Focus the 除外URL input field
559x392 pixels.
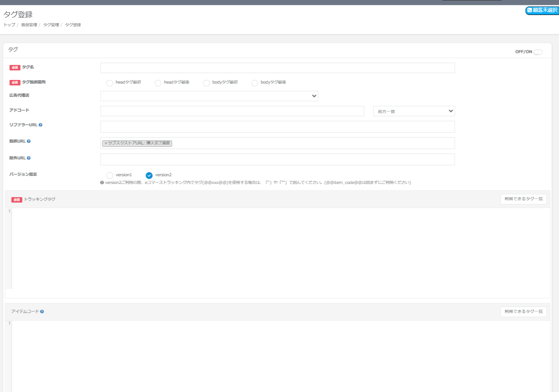(x=277, y=159)
